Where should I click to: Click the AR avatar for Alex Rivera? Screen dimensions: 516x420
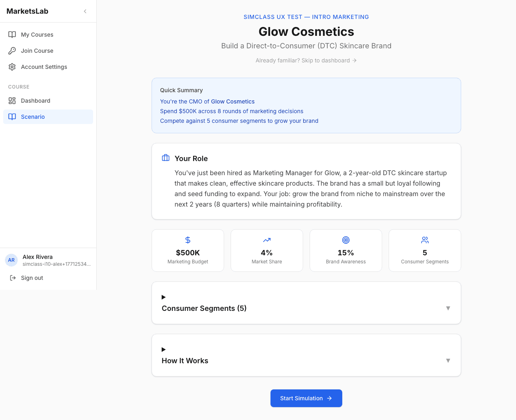[x=11, y=260]
